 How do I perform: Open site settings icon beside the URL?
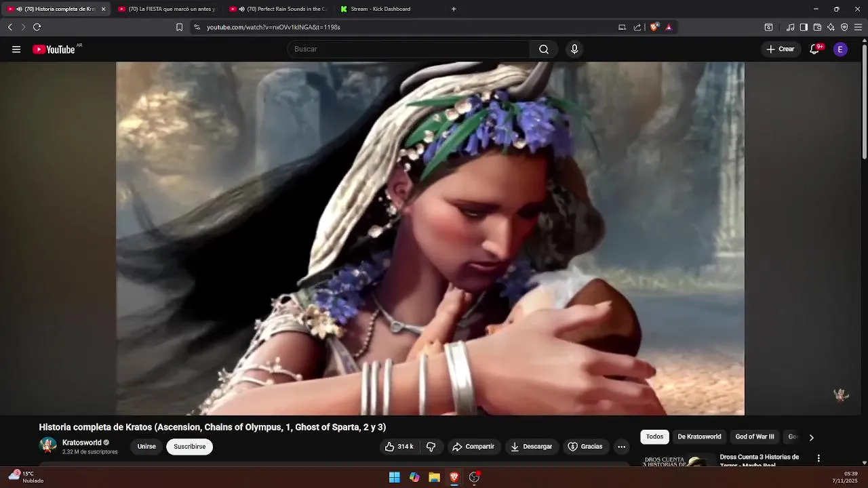[x=197, y=27]
